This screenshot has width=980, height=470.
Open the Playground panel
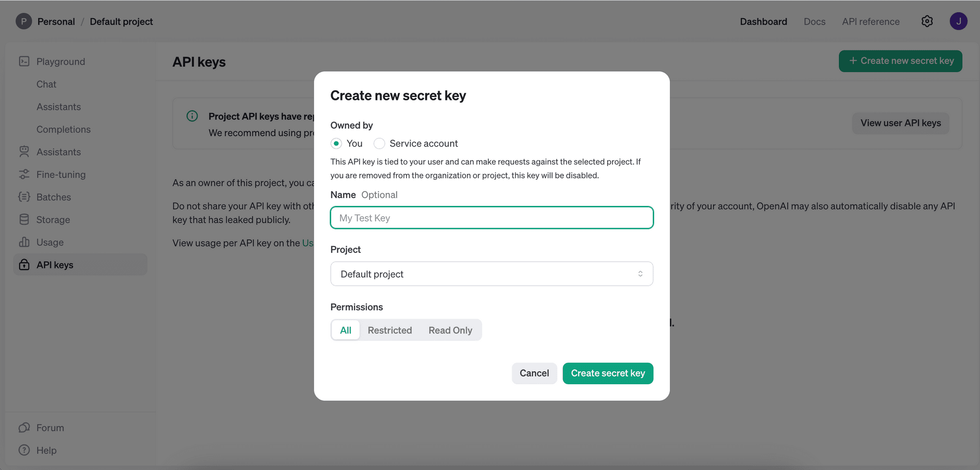pos(60,61)
